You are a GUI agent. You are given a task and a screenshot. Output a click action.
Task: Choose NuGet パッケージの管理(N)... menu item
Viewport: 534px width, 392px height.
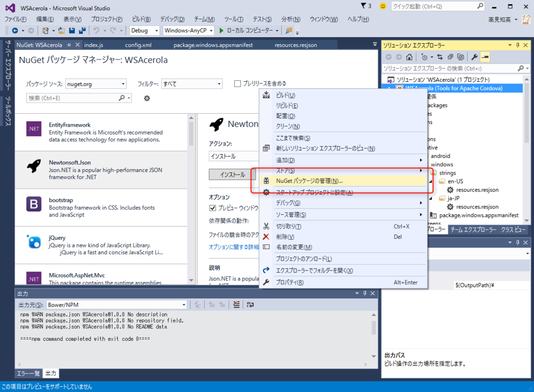click(x=343, y=181)
